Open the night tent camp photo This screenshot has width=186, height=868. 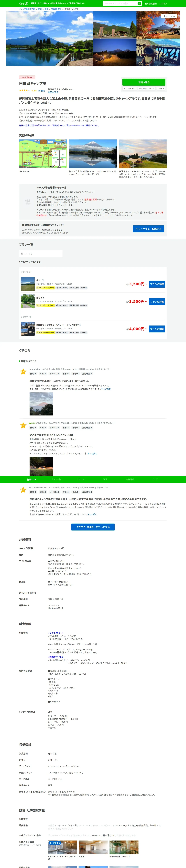[x=115, y=52]
